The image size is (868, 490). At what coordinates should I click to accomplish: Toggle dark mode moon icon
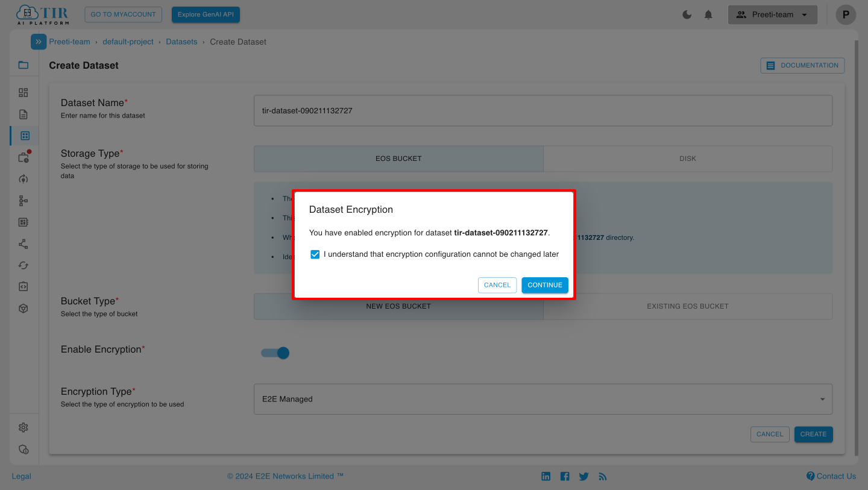click(687, 14)
